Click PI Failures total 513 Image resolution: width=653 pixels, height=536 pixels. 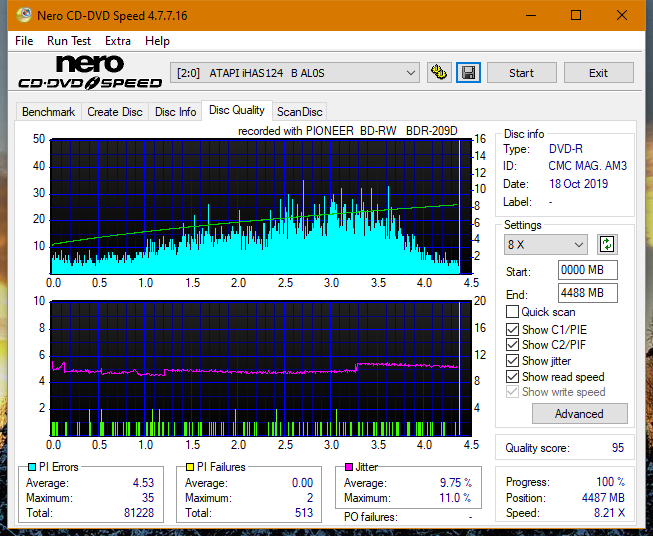point(304,512)
